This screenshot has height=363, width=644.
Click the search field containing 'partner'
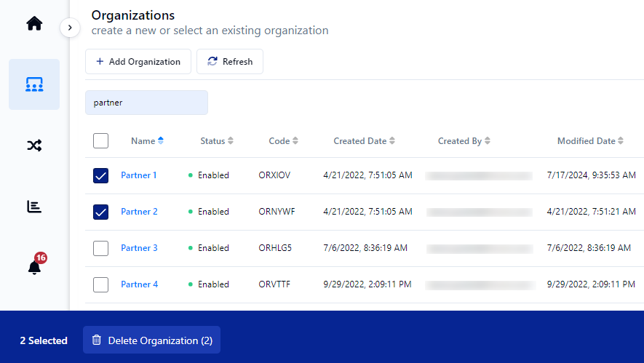[x=146, y=103]
